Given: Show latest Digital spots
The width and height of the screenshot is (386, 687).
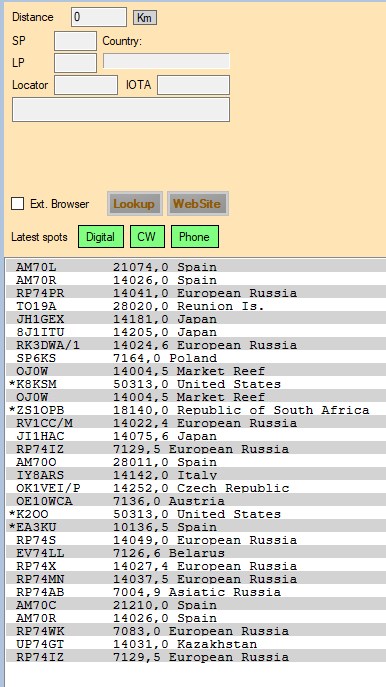Looking at the screenshot, I should tap(101, 237).
